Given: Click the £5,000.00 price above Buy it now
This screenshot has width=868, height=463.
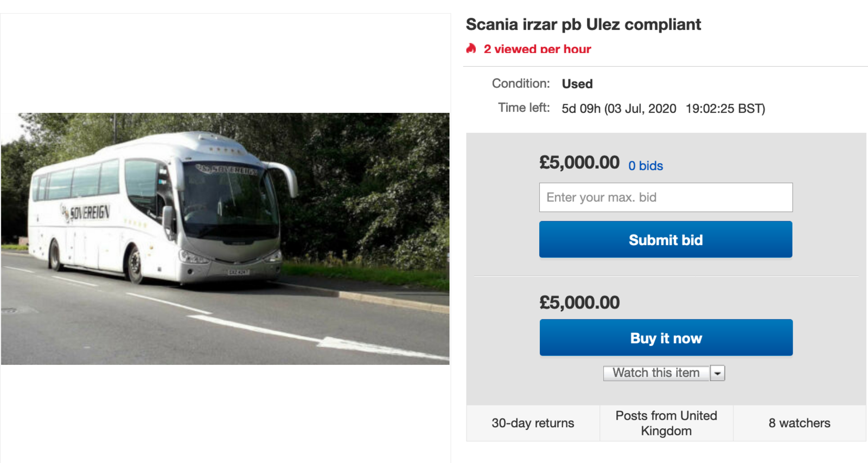Looking at the screenshot, I should tap(579, 303).
